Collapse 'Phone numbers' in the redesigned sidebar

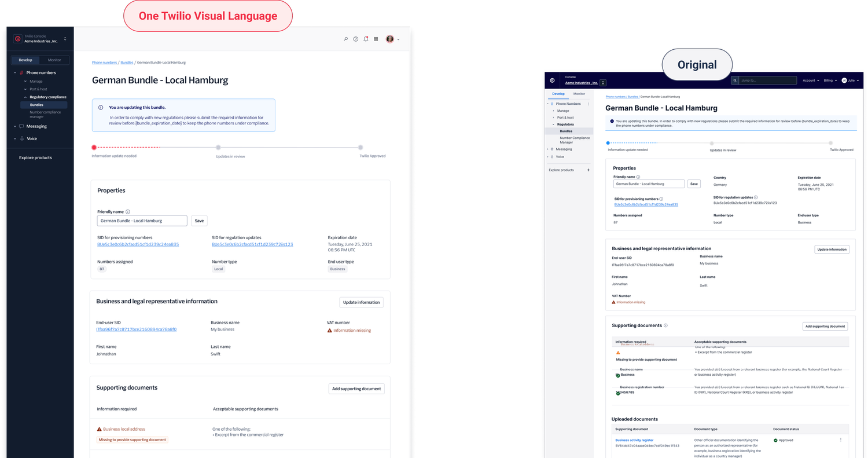point(15,73)
